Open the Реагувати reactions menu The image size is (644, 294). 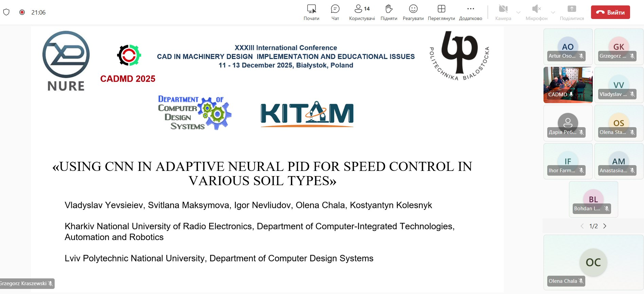tap(413, 12)
